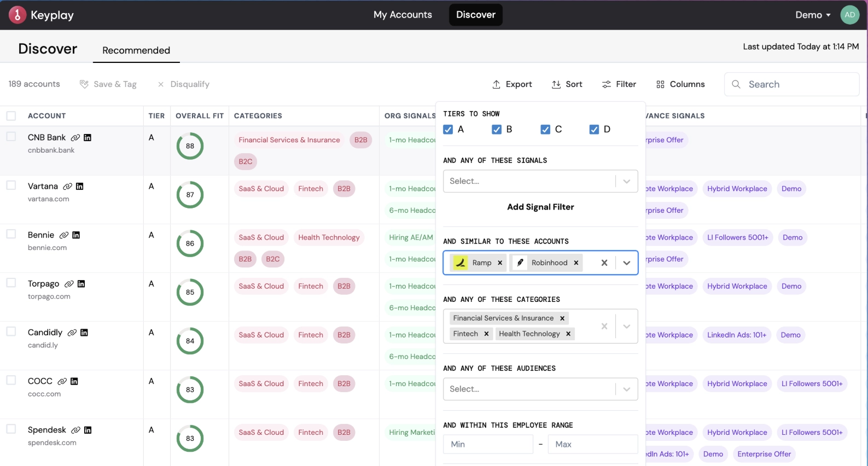Viewport: 868px width, 466px height.
Task: Open the Spendesk account
Action: (x=46, y=430)
